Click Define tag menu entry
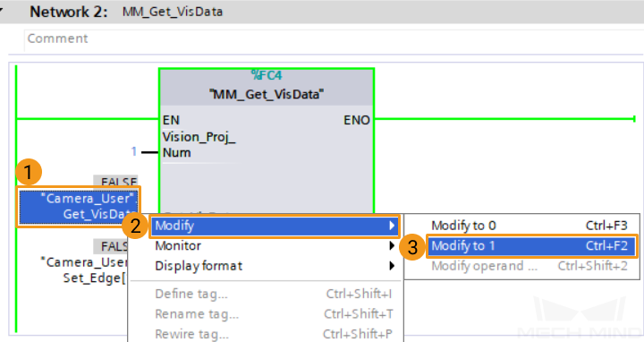The image size is (644, 342). (x=275, y=294)
